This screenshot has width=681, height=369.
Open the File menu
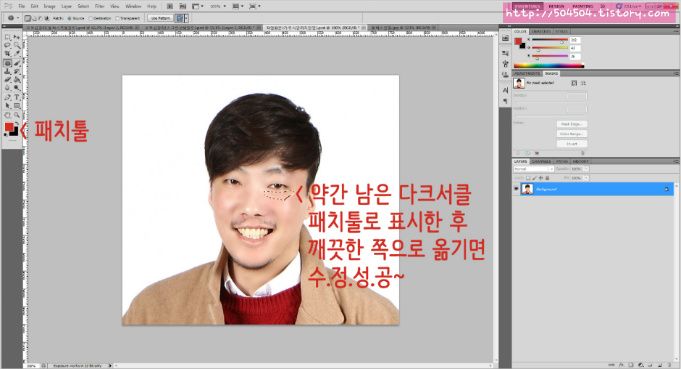[22, 7]
